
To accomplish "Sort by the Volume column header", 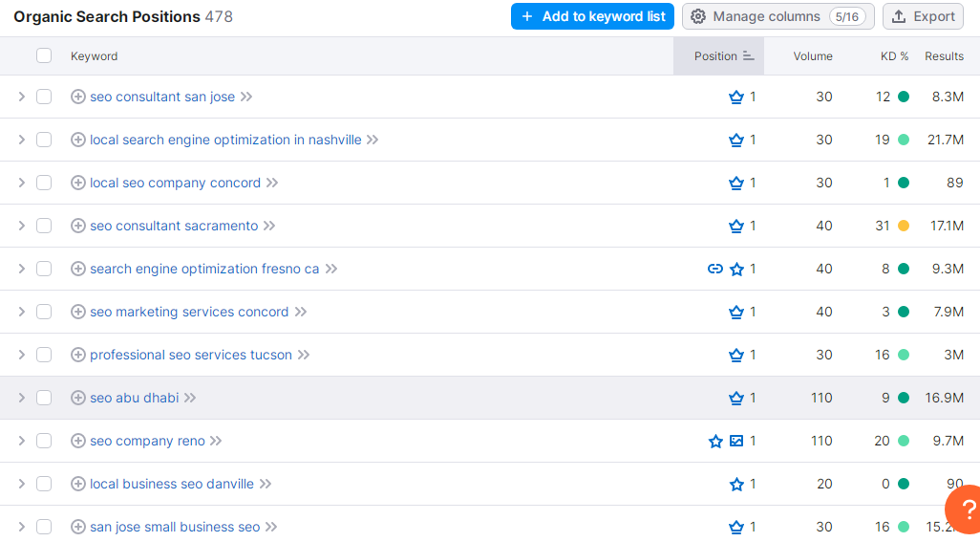I will (x=813, y=56).
